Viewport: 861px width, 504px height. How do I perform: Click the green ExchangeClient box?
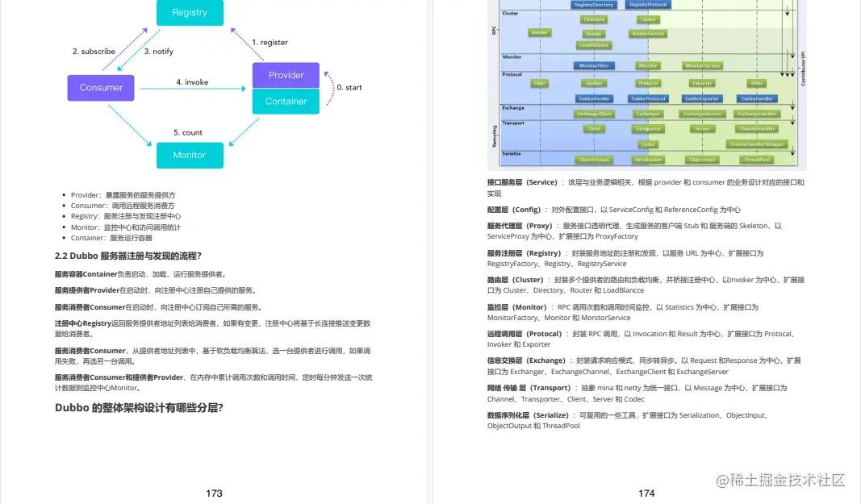coord(594,114)
